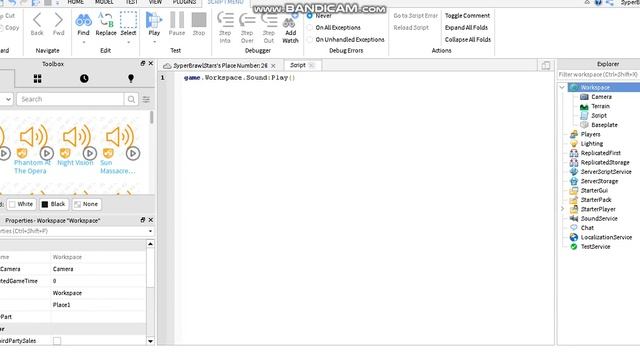The width and height of the screenshot is (640, 360).
Task: Select Never debug errors option
Action: (x=309, y=16)
